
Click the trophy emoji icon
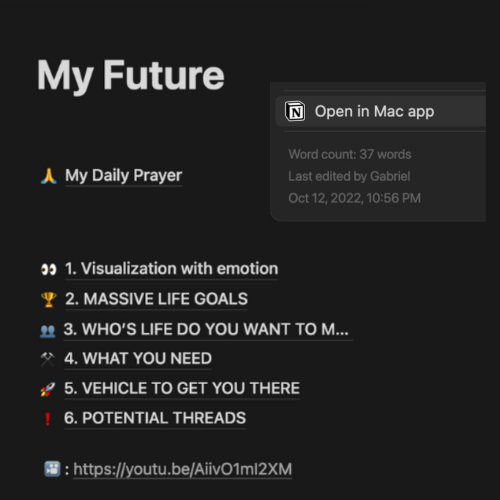point(49,299)
